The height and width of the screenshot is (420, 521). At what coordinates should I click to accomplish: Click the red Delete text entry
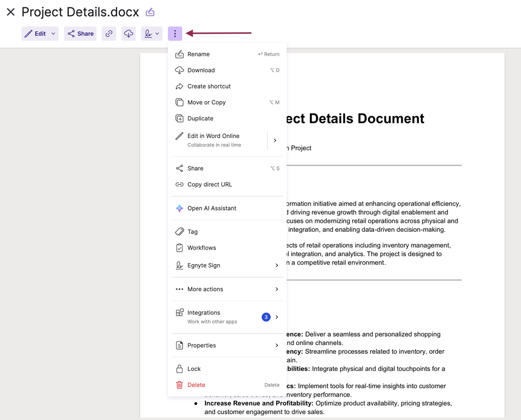pyautogui.click(x=197, y=385)
